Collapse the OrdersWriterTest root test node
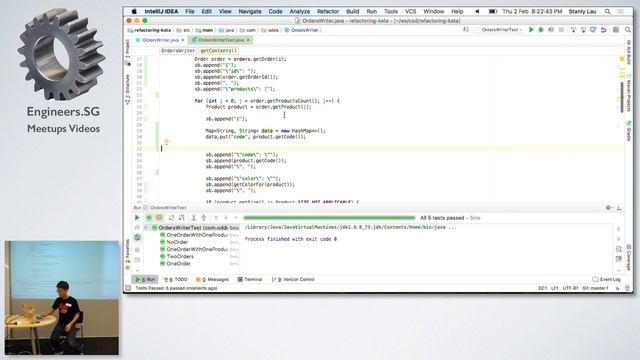This screenshot has width=640, height=360. [x=146, y=228]
